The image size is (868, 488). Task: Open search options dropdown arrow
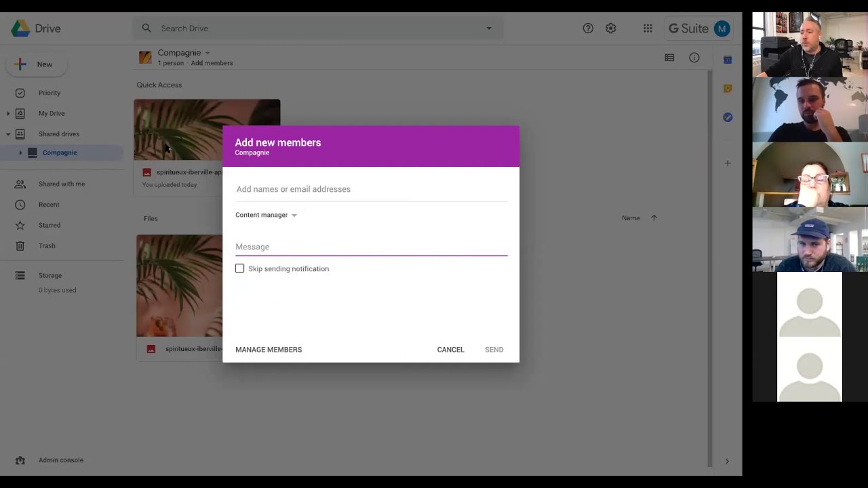point(489,28)
